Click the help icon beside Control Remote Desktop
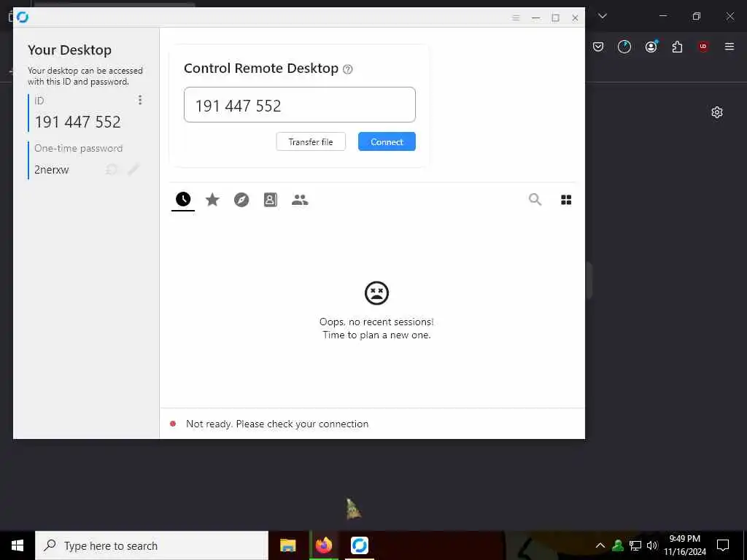Image resolution: width=747 pixels, height=560 pixels. pos(348,69)
